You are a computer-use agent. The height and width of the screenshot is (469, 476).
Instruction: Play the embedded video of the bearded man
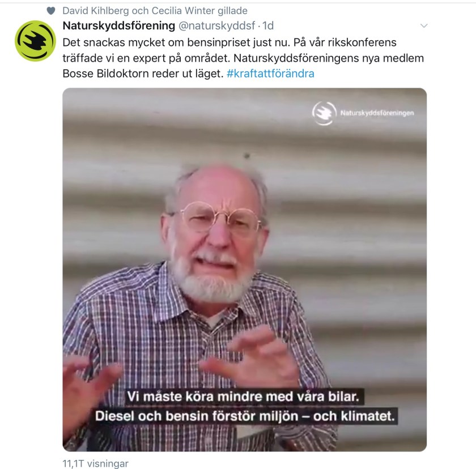(245, 270)
